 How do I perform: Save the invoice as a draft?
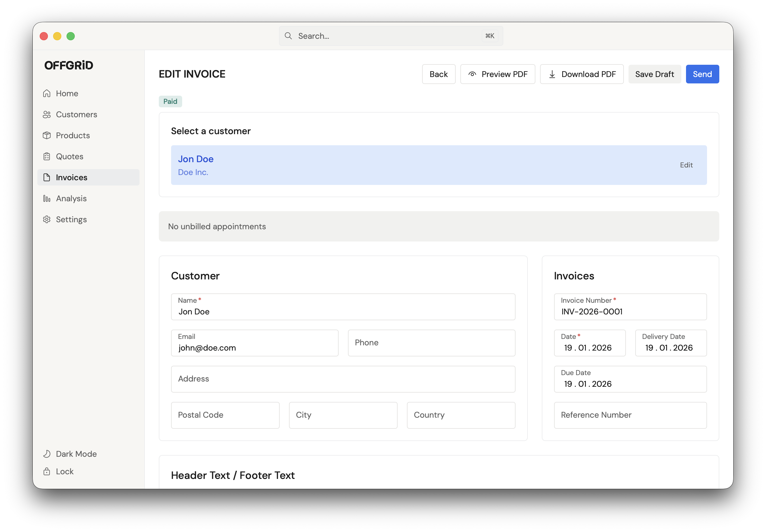pos(654,74)
